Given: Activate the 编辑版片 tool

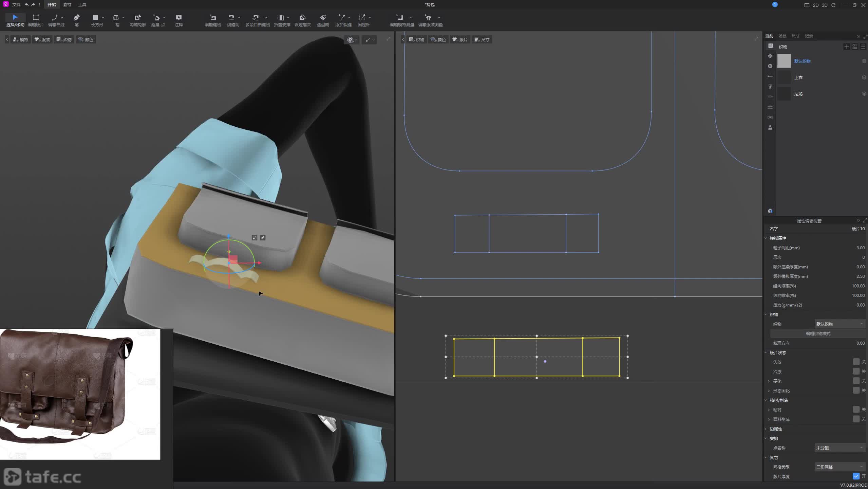Looking at the screenshot, I should 36,20.
